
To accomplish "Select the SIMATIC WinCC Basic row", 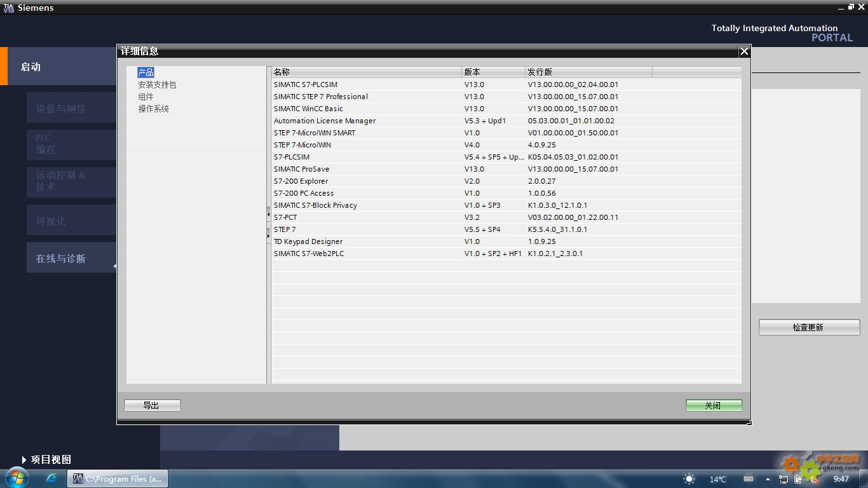I will (506, 109).
